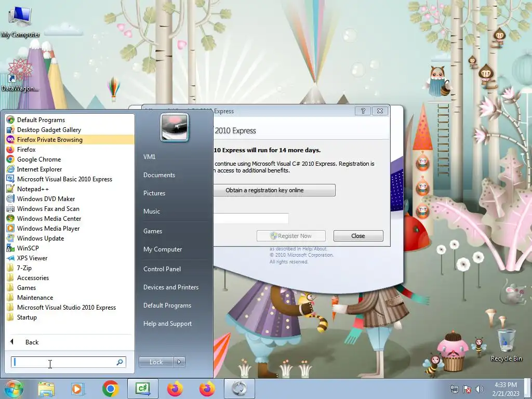Launch XPS Viewer
The height and width of the screenshot is (399, 532).
tap(70, 258)
